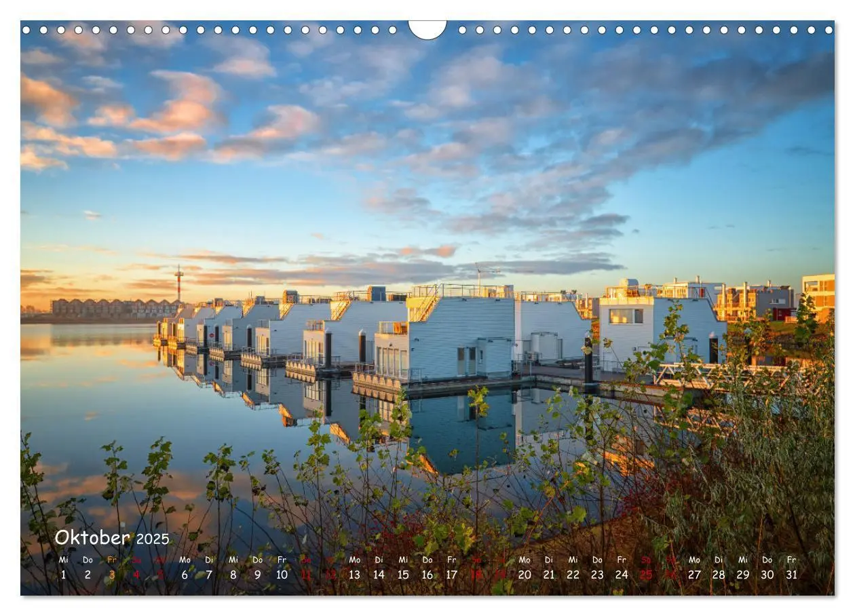This screenshot has height=616, width=855.
Task: Click the red Saturday date 11
Action: [306, 575]
